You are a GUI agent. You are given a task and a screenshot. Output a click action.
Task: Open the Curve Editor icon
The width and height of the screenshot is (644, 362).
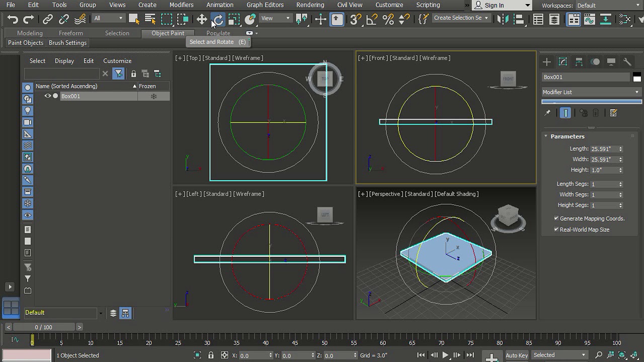(590, 19)
